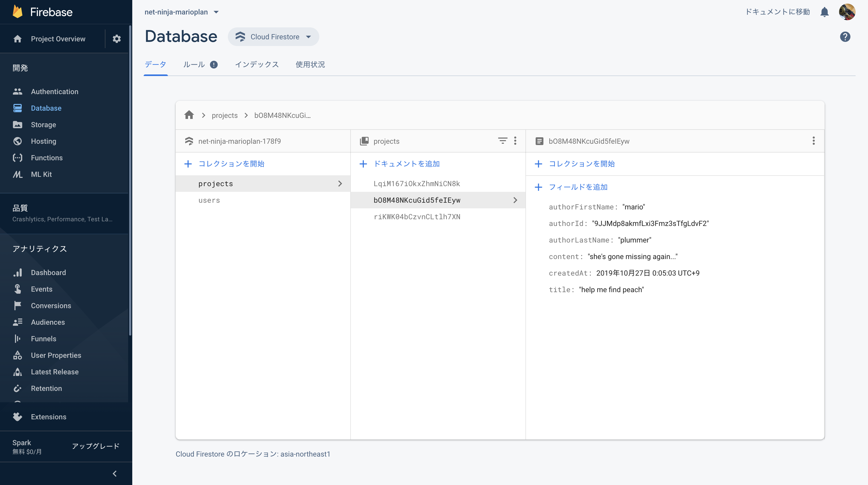
Task: Switch to the インデックス tab
Action: click(257, 64)
